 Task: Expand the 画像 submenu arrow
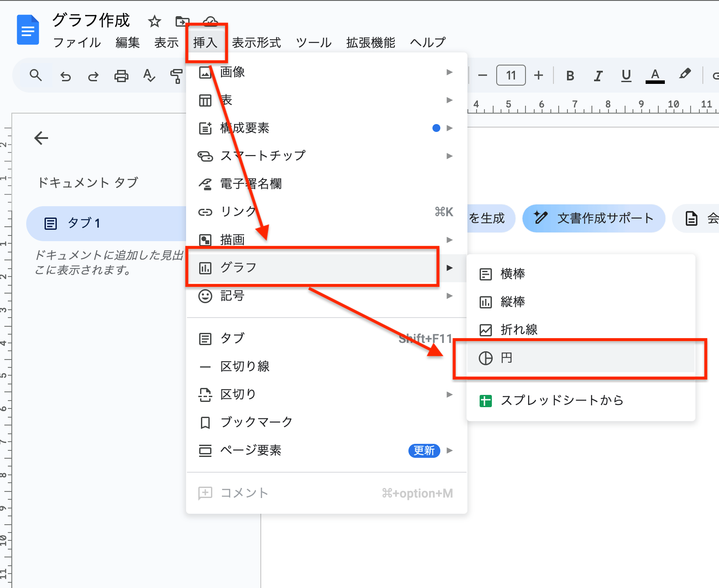tap(449, 72)
